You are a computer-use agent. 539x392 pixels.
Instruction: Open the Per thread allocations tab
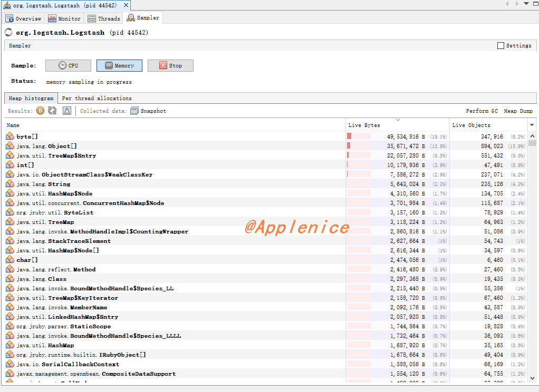point(97,98)
